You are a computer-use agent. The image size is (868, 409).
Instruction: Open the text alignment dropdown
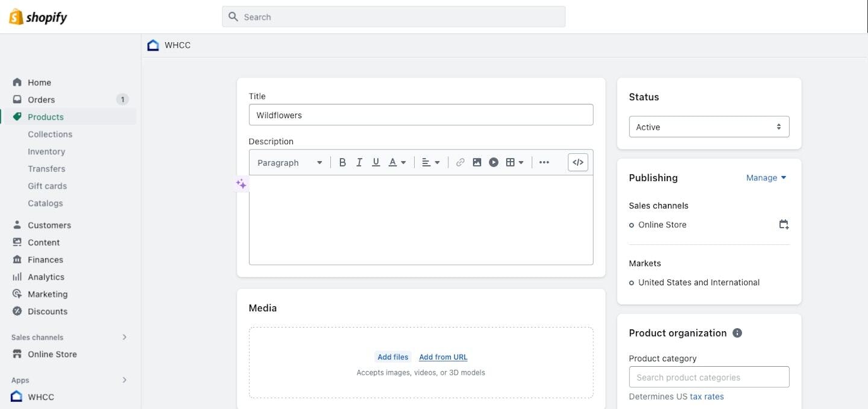430,162
